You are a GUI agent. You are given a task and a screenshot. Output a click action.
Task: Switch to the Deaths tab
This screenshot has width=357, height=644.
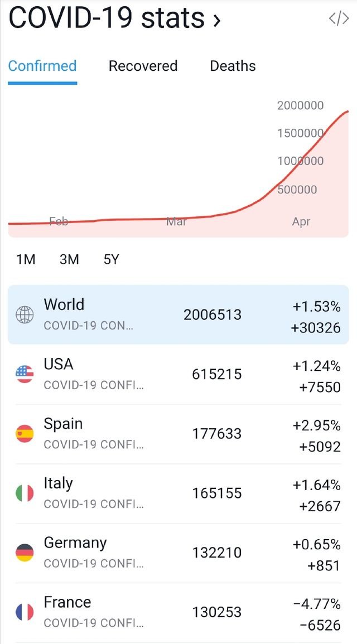coord(233,66)
